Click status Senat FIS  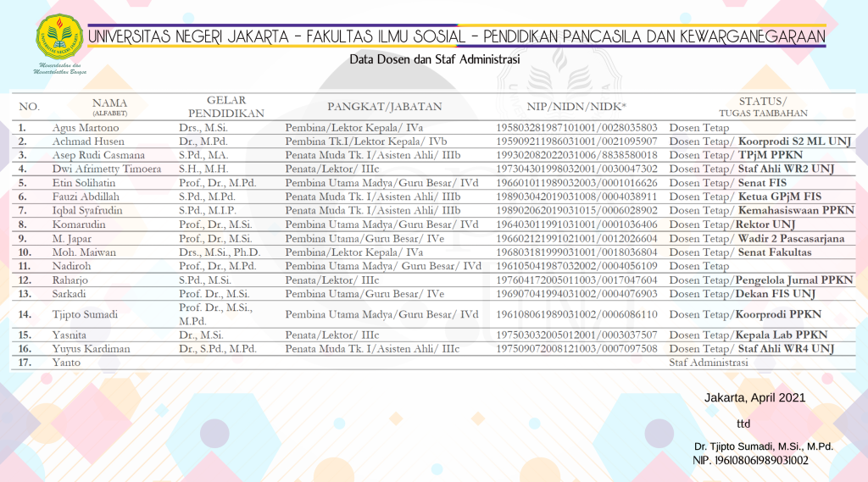[762, 183]
